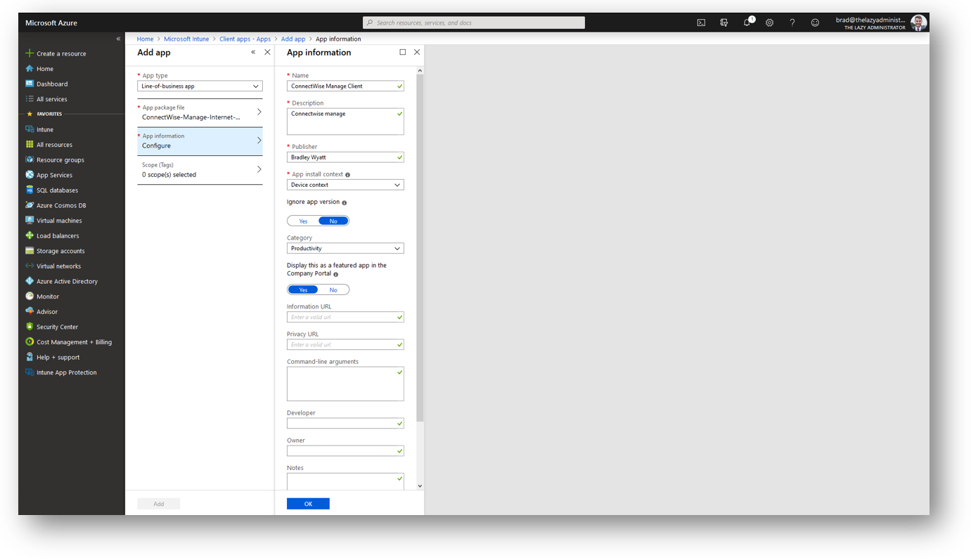The width and height of the screenshot is (971, 560).
Task: Set featured app in Company Portal to Yes
Action: tap(303, 289)
